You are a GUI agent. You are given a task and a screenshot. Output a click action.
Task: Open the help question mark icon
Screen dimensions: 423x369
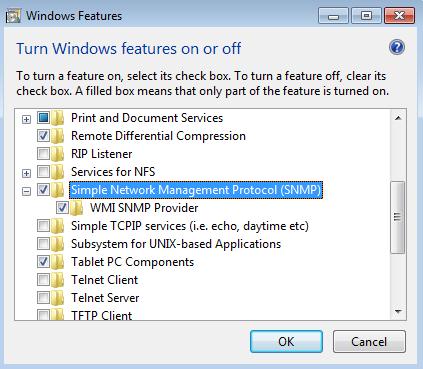point(397,47)
